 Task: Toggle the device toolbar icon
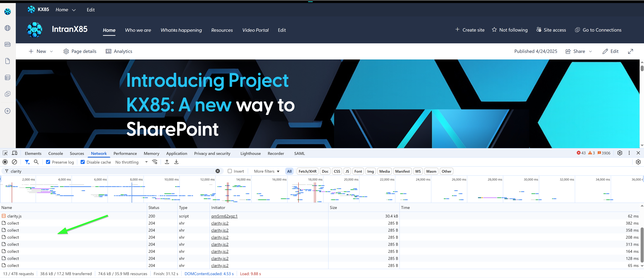(15, 153)
